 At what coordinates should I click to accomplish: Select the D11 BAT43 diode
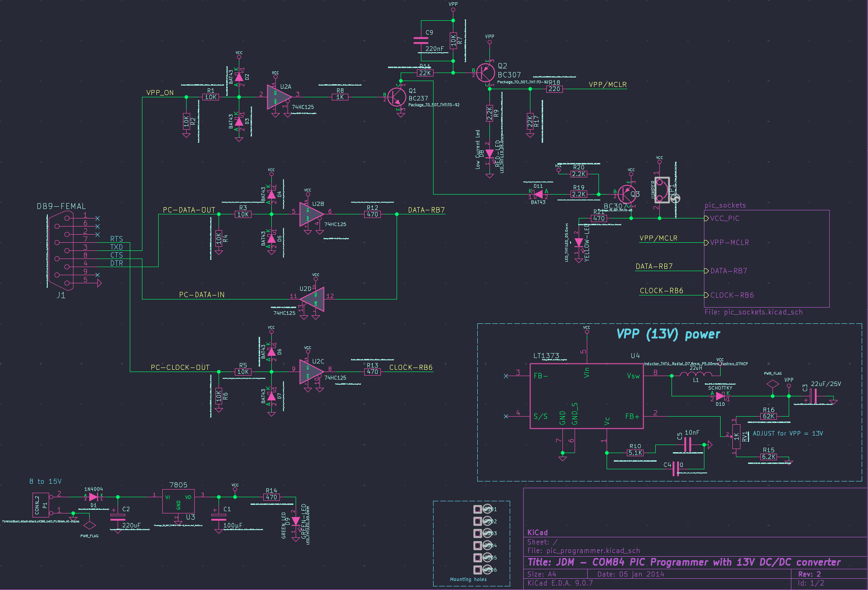(538, 195)
